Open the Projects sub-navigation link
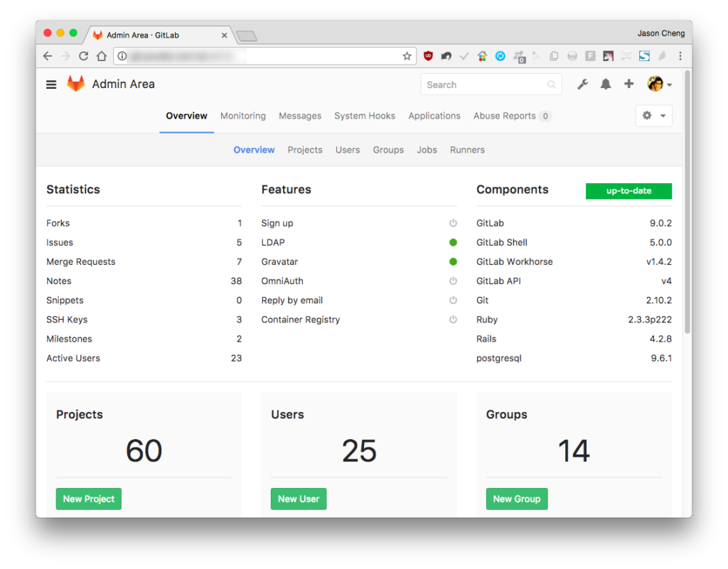Image resolution: width=728 pixels, height=569 pixels. pyautogui.click(x=305, y=150)
